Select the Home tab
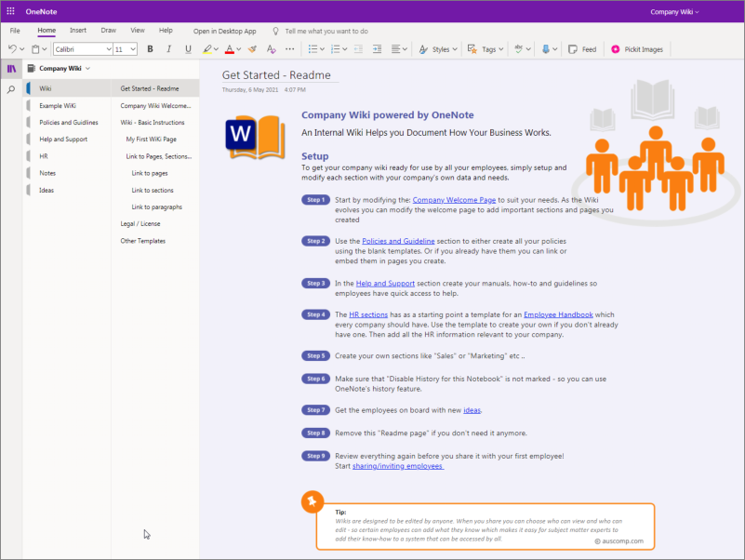 pyautogui.click(x=47, y=30)
